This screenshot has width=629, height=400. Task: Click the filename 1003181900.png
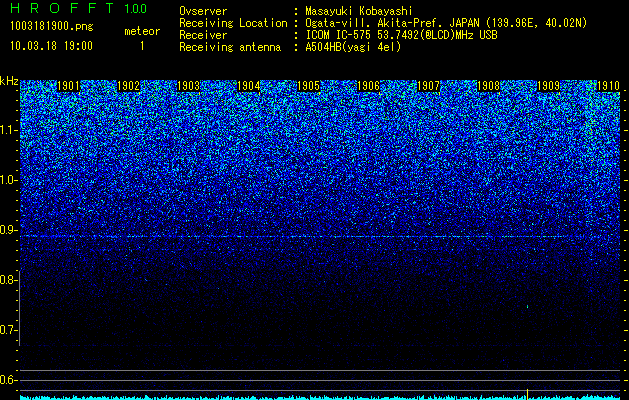pos(52,26)
